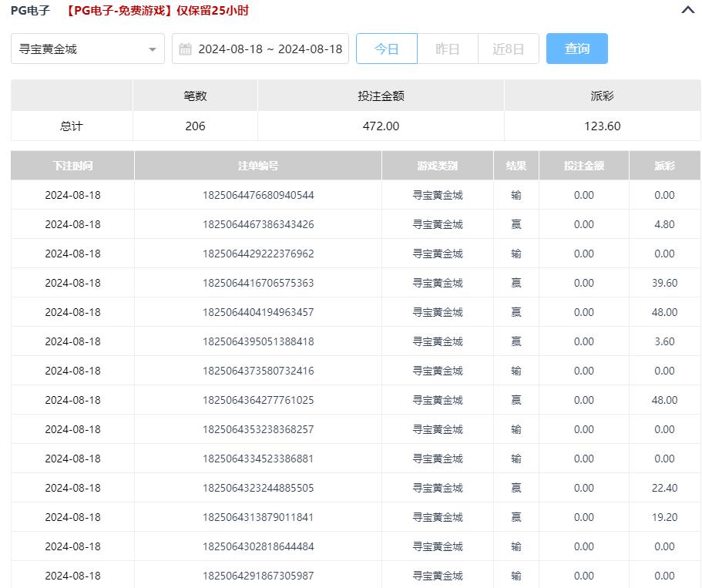702x588 pixels.
Task: Click the red PG电子-免费游戏 notice text
Action: [x=157, y=11]
